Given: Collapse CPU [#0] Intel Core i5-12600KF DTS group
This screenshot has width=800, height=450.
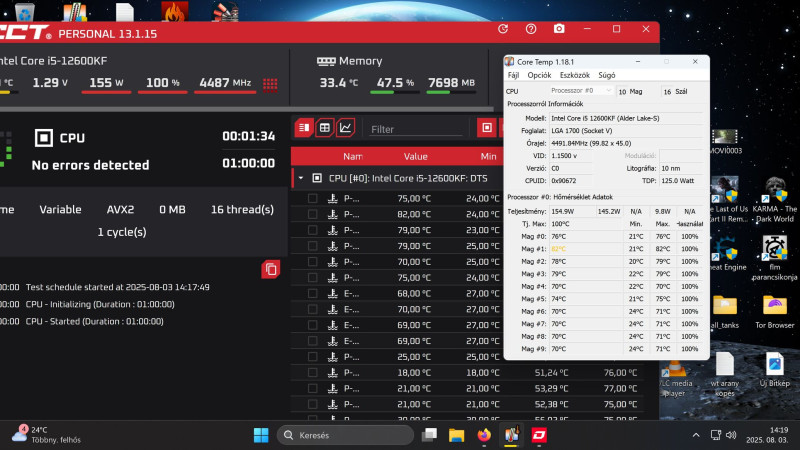Looking at the screenshot, I should [x=301, y=178].
